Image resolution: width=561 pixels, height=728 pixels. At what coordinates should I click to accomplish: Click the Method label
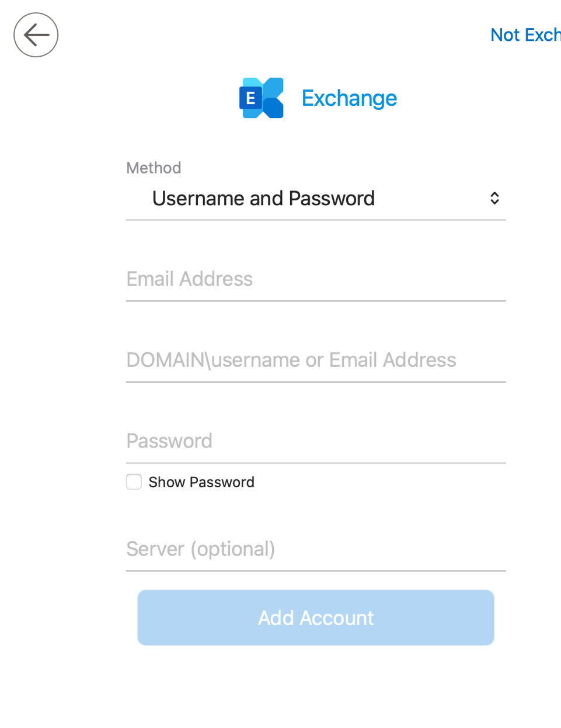(x=154, y=168)
